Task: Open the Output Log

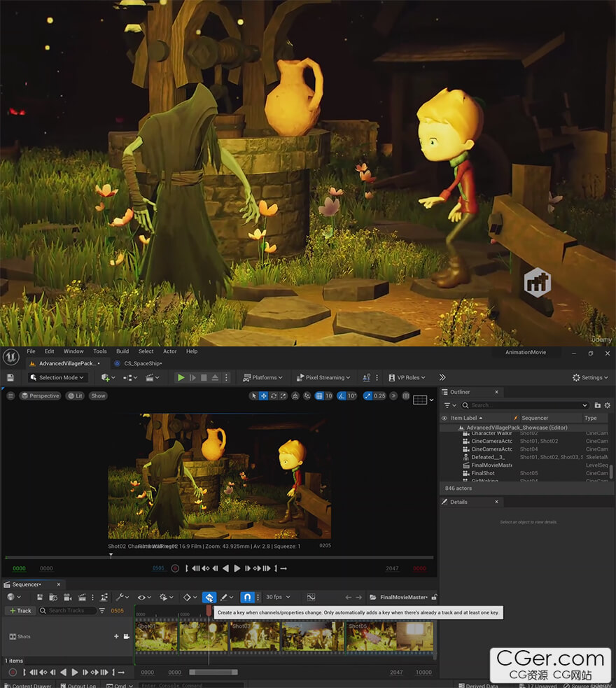Action: click(x=78, y=685)
